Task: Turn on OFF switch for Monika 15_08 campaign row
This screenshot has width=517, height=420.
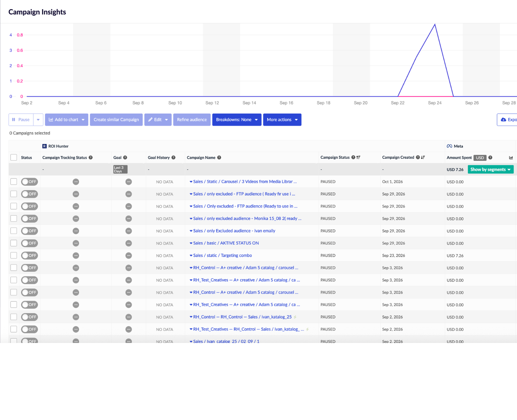Action: pyautogui.click(x=29, y=219)
